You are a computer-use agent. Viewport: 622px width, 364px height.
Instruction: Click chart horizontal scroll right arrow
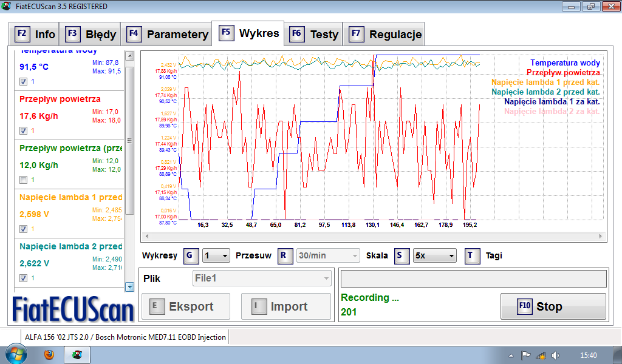(x=601, y=236)
